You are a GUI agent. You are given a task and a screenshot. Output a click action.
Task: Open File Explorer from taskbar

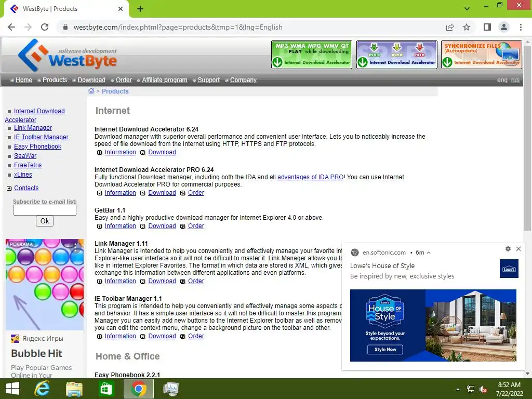[x=74, y=389]
